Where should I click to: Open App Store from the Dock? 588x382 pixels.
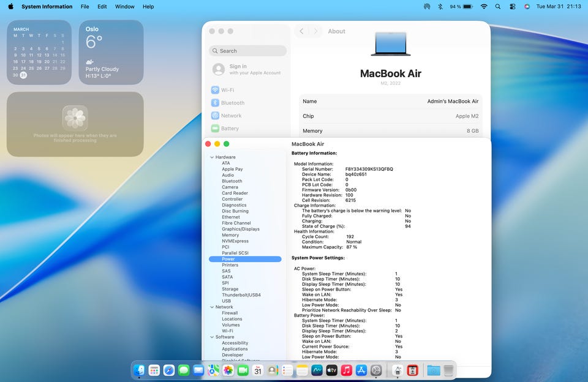[x=361, y=370]
